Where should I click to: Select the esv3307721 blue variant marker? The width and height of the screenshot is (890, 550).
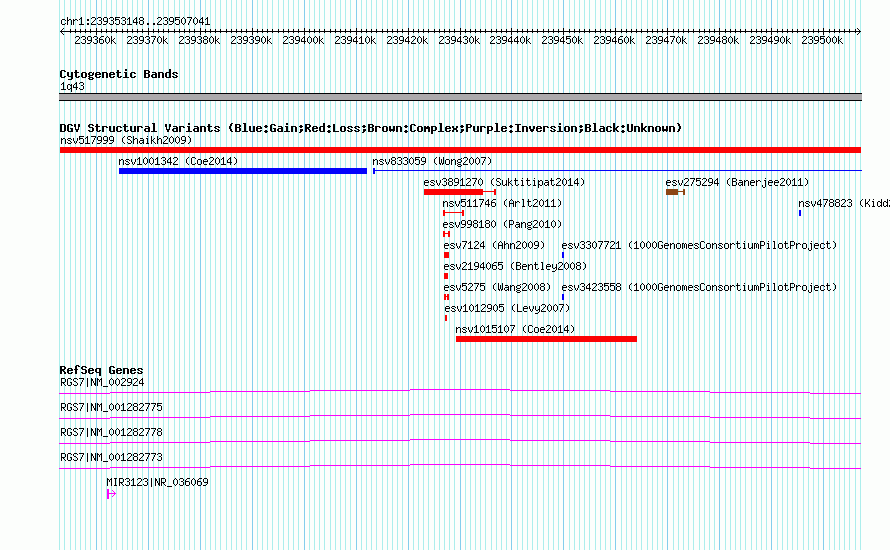point(562,255)
